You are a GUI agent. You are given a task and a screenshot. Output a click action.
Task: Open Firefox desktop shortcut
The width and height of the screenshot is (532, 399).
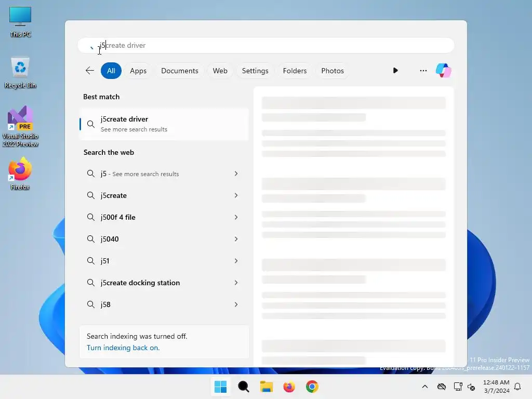[x=20, y=174]
